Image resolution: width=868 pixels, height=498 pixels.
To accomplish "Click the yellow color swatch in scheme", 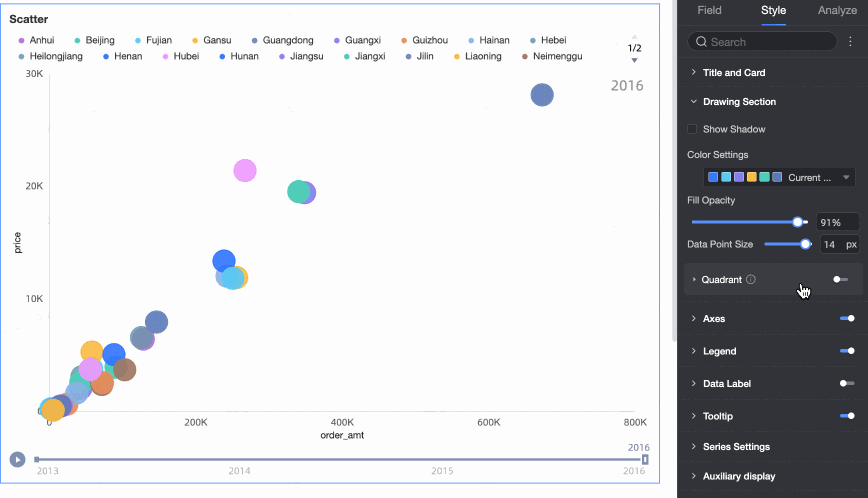I will tap(752, 177).
